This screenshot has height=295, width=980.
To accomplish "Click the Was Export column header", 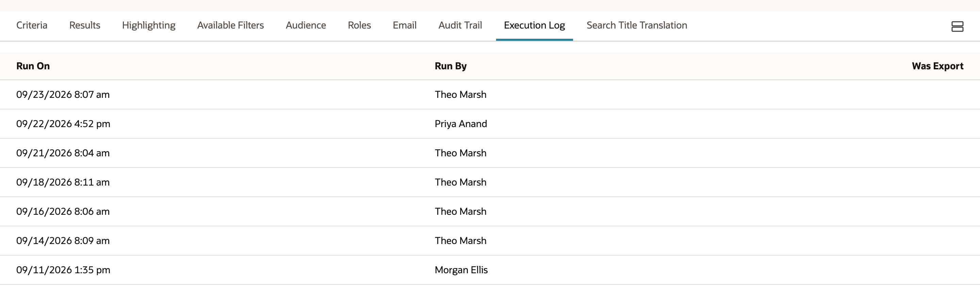I will coord(938,66).
